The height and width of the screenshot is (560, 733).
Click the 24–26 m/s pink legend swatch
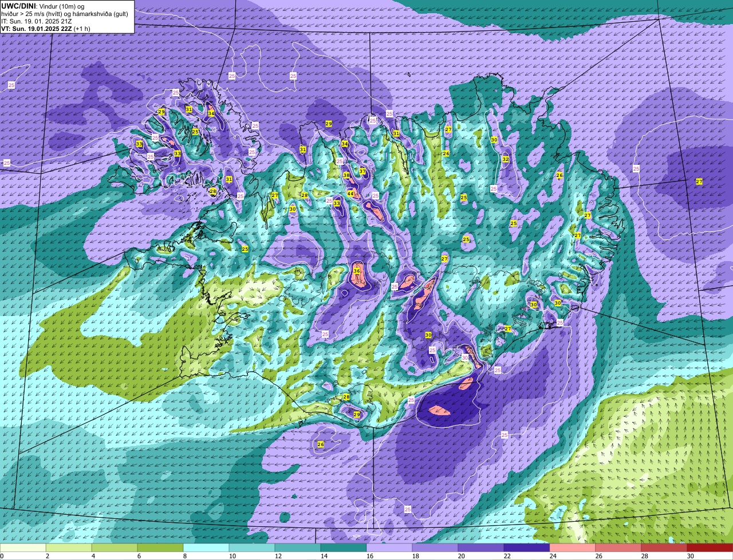[x=573, y=548]
